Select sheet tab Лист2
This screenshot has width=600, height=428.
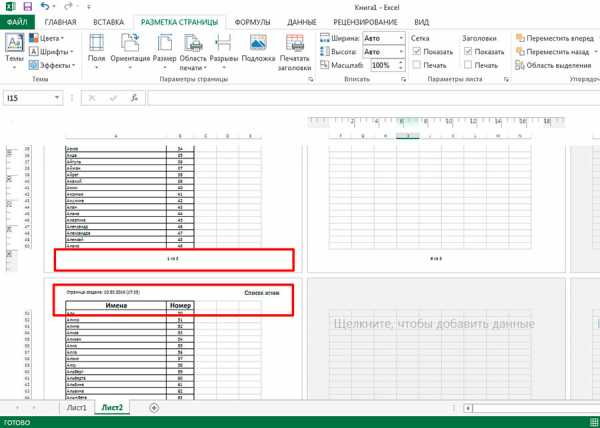pos(112,408)
